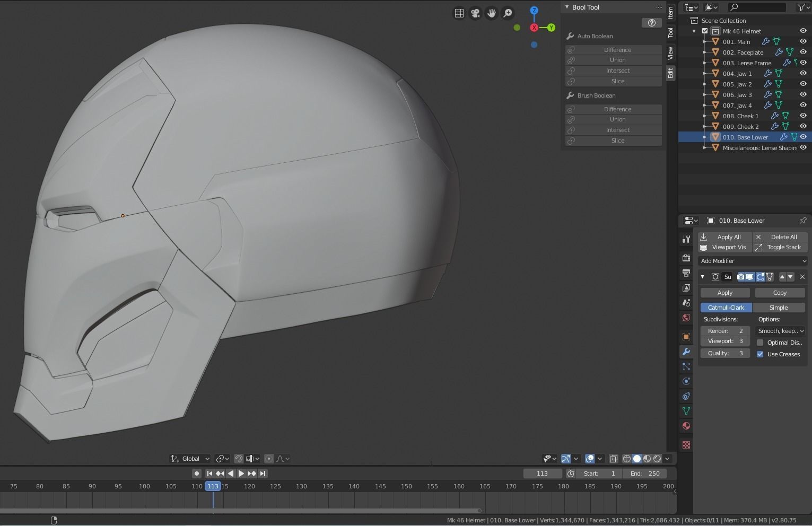Open the viewport shading options dropdown arrow
812x526 pixels.
pos(668,459)
